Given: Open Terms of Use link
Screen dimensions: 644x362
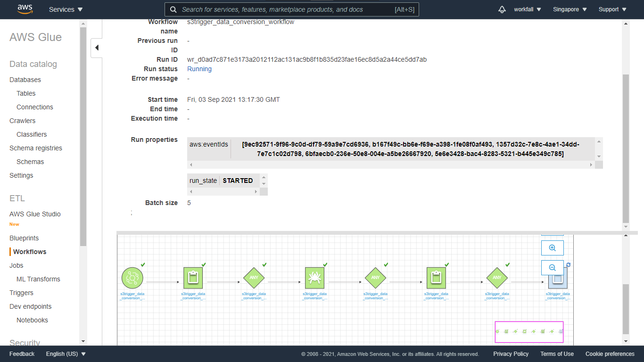Looking at the screenshot, I should 557,354.
